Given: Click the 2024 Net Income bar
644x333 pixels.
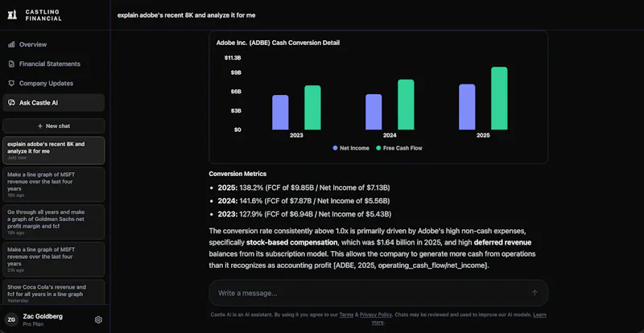Looking at the screenshot, I should pyautogui.click(x=374, y=112).
